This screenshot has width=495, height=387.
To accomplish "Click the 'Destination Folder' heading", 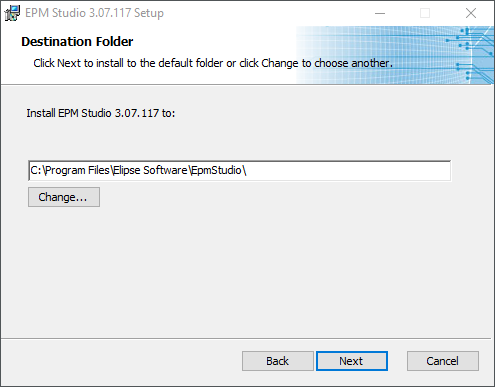I will pyautogui.click(x=77, y=42).
